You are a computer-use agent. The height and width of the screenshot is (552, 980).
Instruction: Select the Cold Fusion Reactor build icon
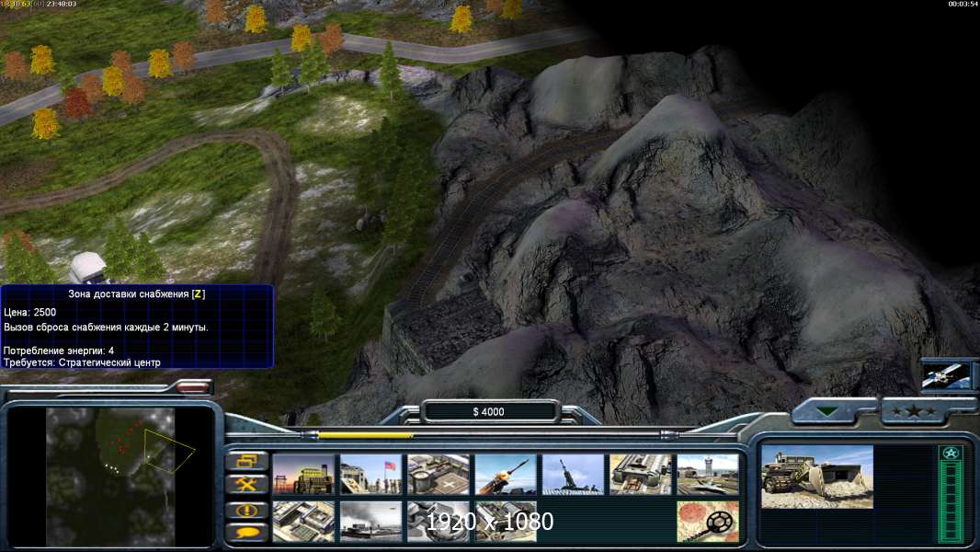pyautogui.click(x=303, y=475)
